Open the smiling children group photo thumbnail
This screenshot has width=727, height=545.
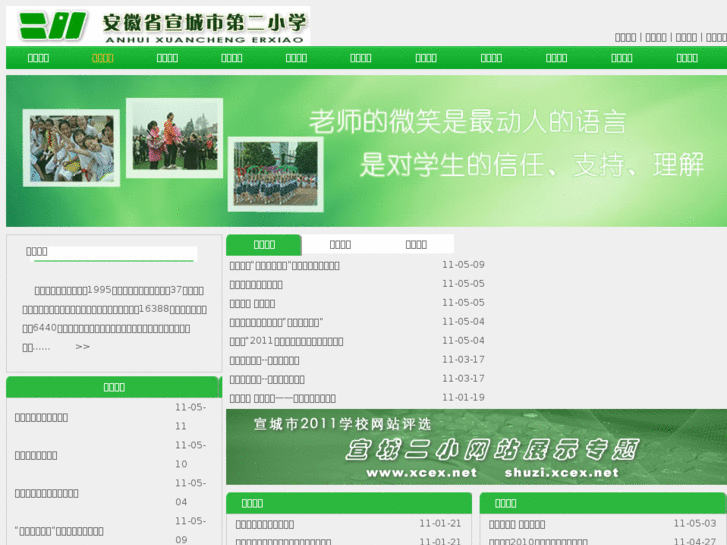[71, 148]
